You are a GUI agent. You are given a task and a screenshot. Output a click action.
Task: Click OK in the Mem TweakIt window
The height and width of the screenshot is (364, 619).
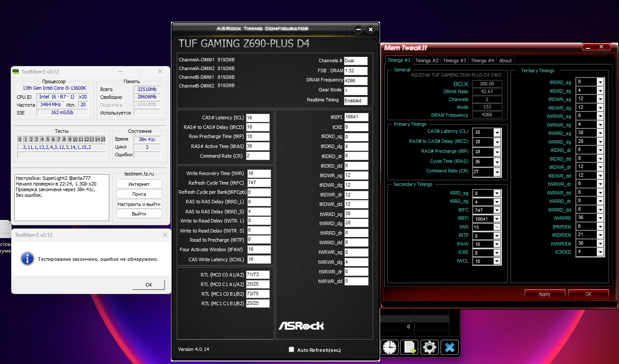point(588,294)
